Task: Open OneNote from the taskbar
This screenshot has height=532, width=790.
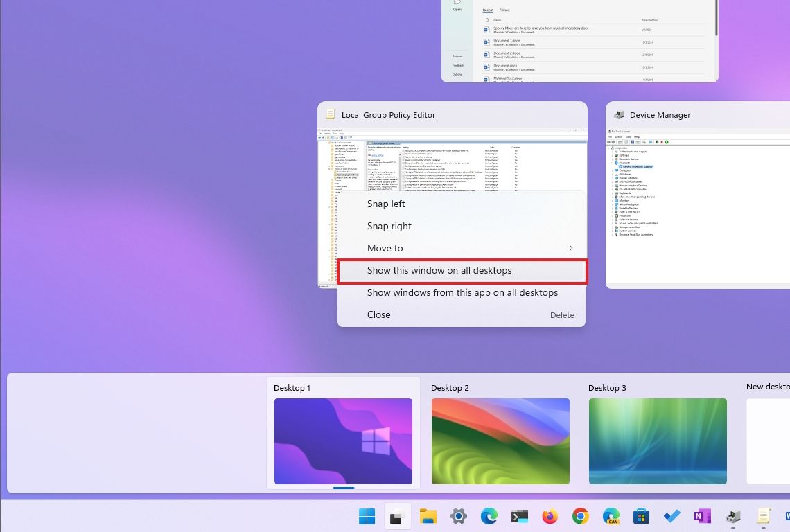Action: (702, 516)
